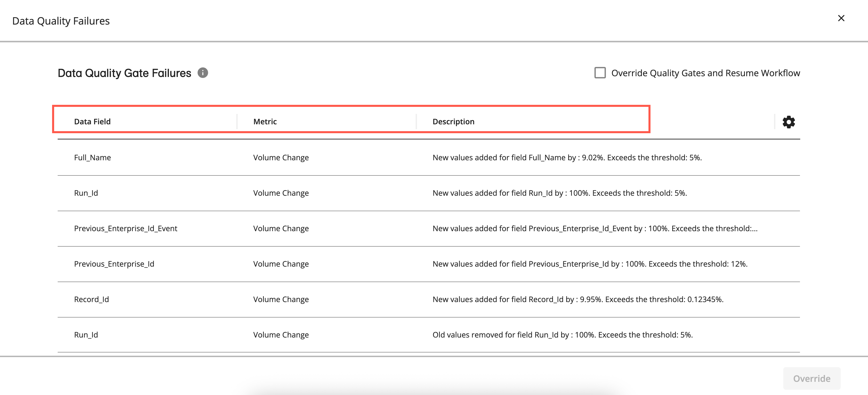Click the 'Data Quality Failures' dialog title
Viewport: 868px width, 395px height.
[x=61, y=21]
